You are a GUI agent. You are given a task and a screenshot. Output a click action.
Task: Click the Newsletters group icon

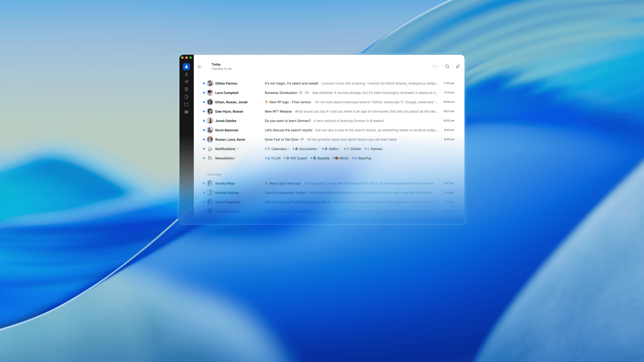click(x=210, y=158)
